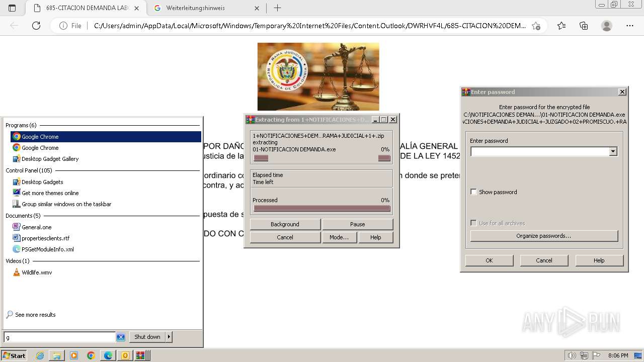Screen dimensions: 644x362
Task: Open highlighted Google Chrome result
Action: pos(106,137)
